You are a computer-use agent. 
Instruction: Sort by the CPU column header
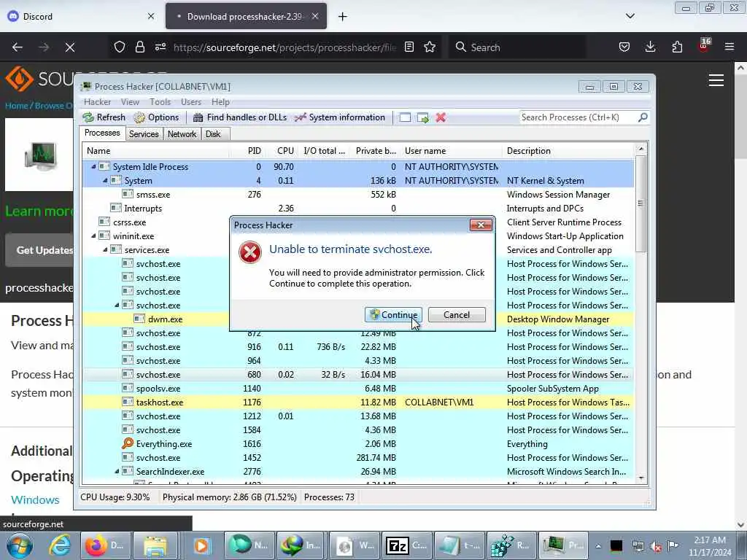point(282,151)
